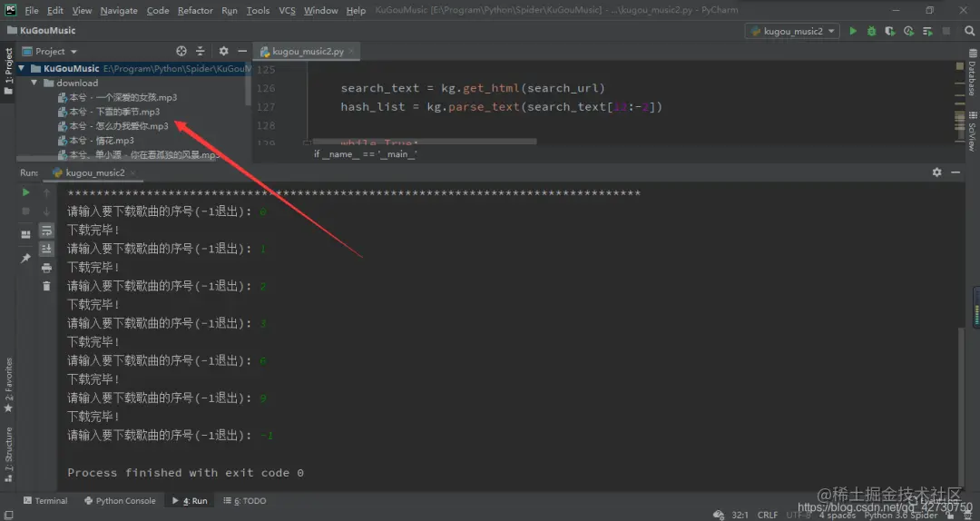Select 本兮 - 一个深爱的女孩.mp3 file
This screenshot has width=980, height=521.
coord(117,97)
